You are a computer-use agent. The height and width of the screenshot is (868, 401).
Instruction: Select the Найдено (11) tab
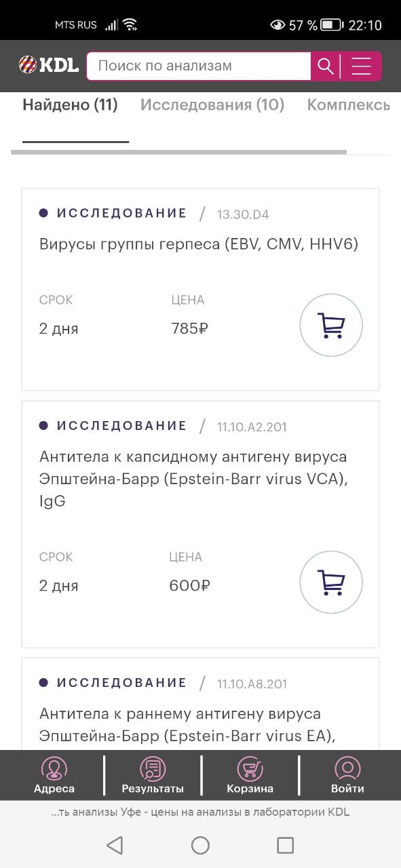click(x=71, y=105)
